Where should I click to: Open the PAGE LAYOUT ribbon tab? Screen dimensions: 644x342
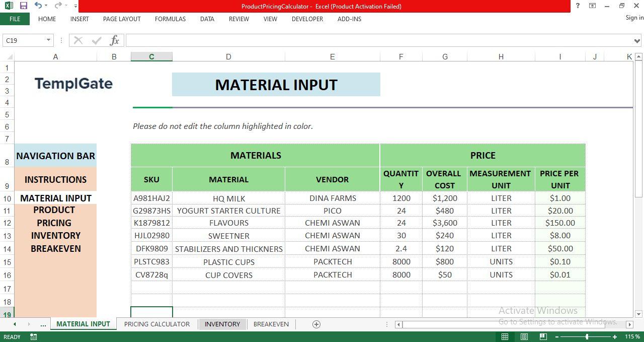tap(122, 19)
